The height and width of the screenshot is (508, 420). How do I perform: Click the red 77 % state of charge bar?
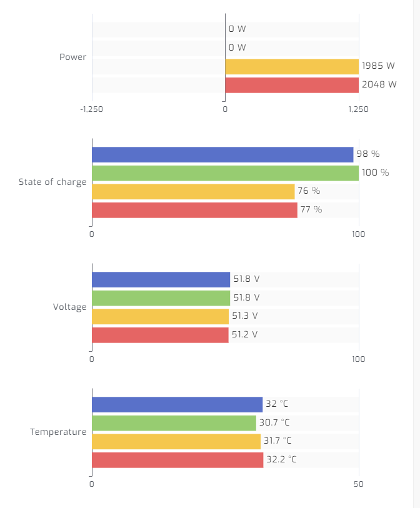[195, 211]
